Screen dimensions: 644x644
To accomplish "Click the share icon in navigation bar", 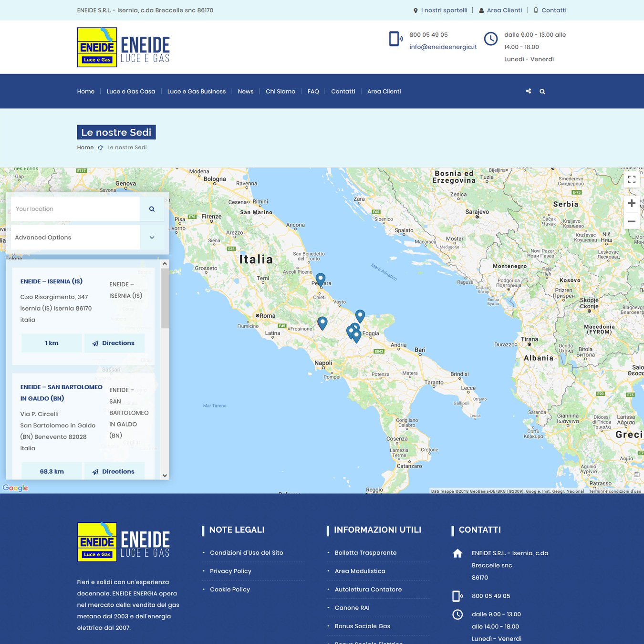I will click(528, 91).
